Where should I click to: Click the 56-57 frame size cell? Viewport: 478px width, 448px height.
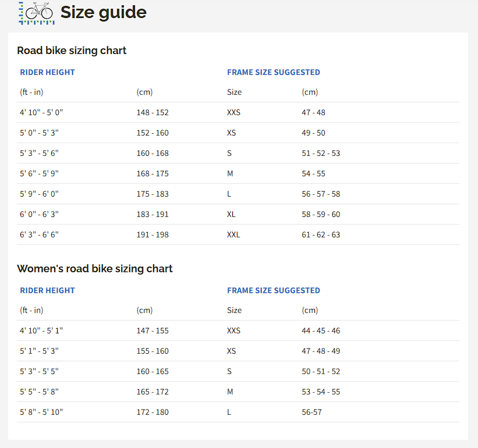(x=311, y=412)
